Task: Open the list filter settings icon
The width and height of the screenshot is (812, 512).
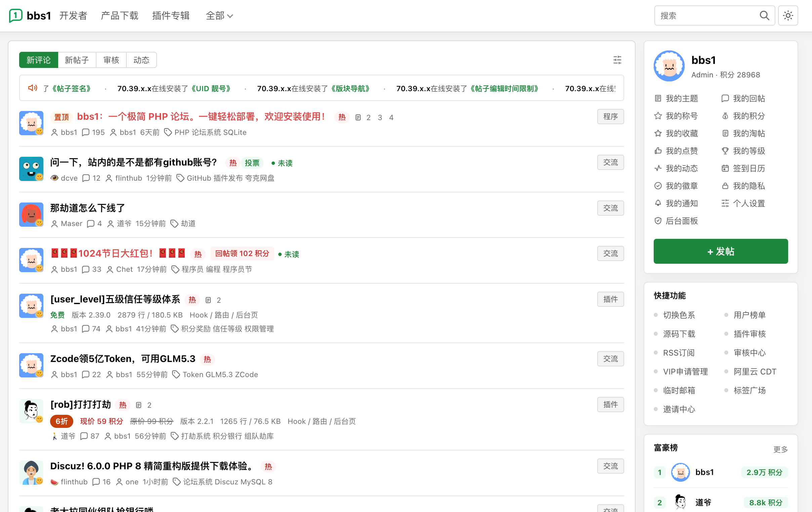Action: [x=617, y=60]
